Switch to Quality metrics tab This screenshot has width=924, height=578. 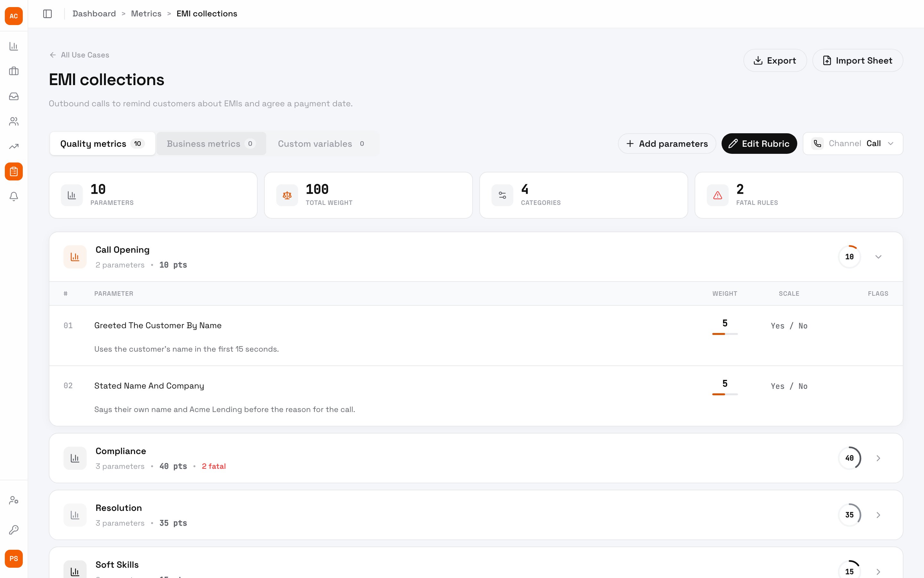pos(102,144)
